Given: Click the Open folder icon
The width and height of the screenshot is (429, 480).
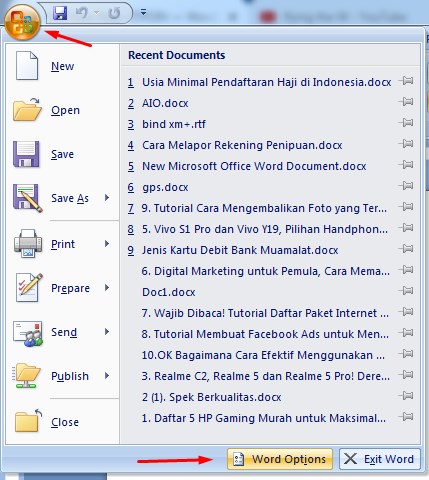Looking at the screenshot, I should pos(27,110).
